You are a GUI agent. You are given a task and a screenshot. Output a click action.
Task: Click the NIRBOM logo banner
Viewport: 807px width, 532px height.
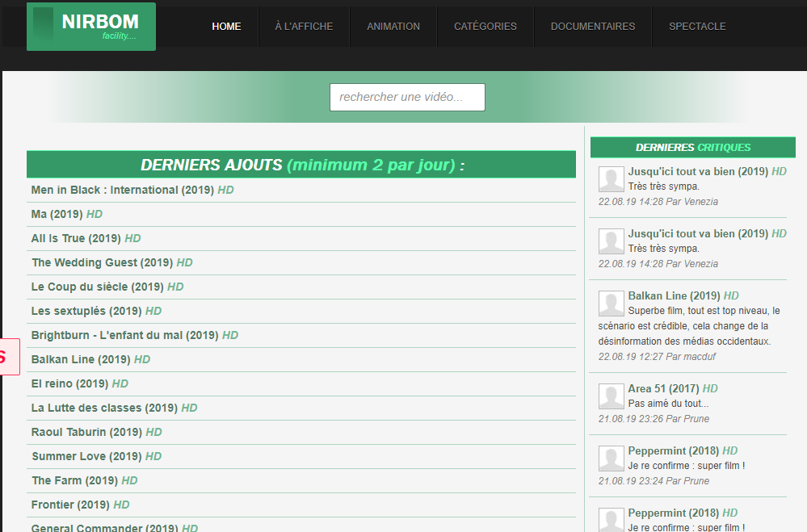91,27
